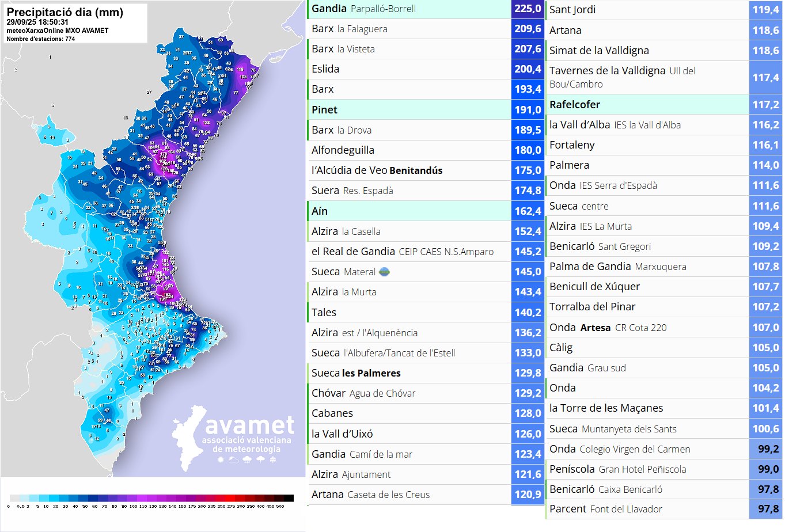Select l'Alcúdia de Veo Benitandús row

[425, 170]
